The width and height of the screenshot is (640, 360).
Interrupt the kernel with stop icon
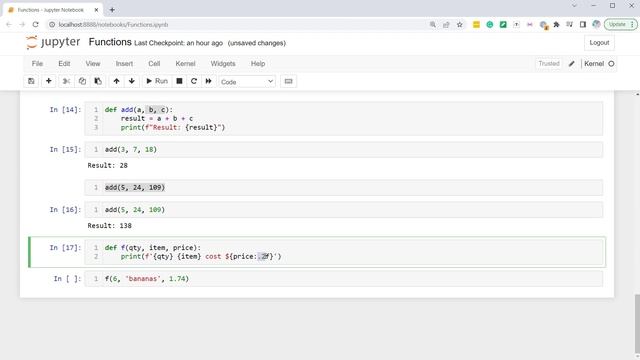179,81
